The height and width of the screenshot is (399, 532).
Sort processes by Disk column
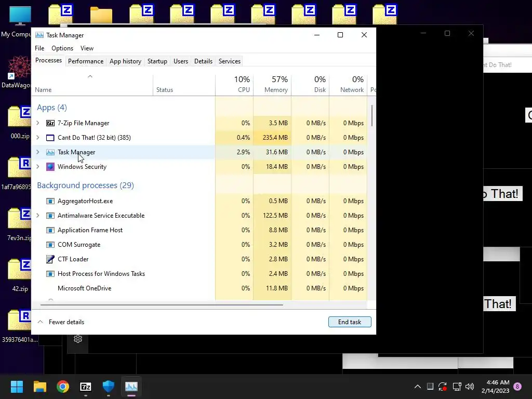point(310,85)
